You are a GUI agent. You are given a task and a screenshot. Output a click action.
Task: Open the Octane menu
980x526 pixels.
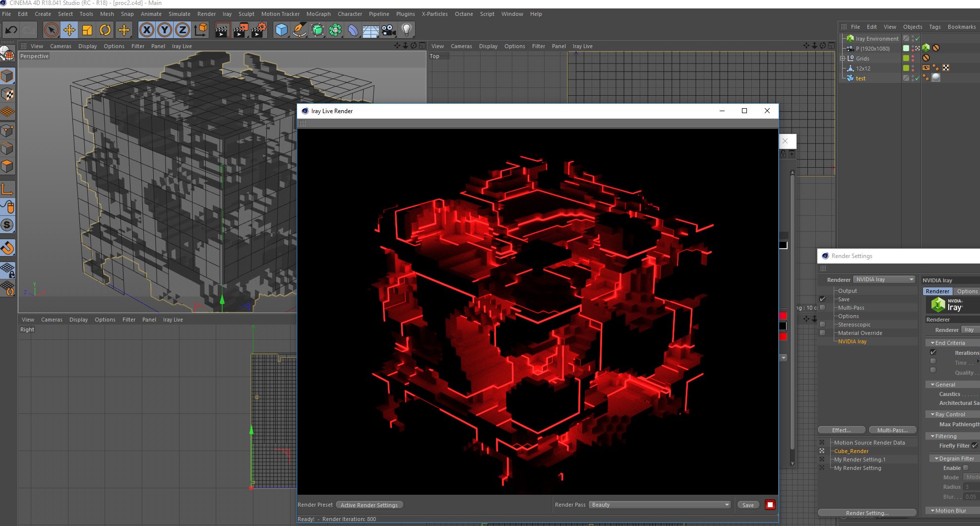464,14
